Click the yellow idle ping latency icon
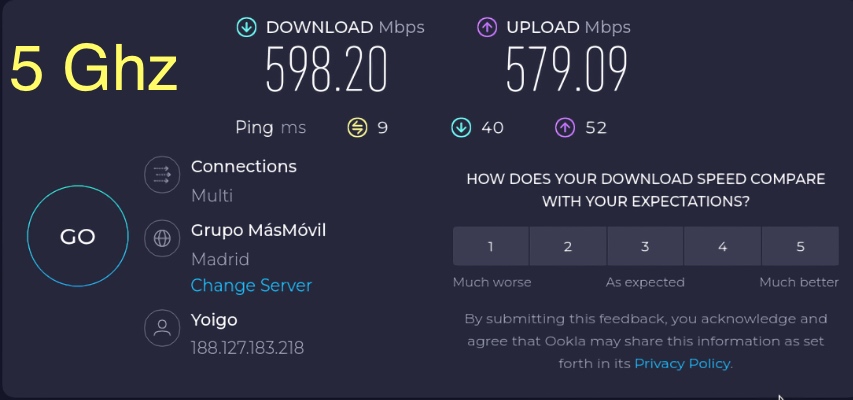Viewport: 853px width, 400px height. coord(357,128)
